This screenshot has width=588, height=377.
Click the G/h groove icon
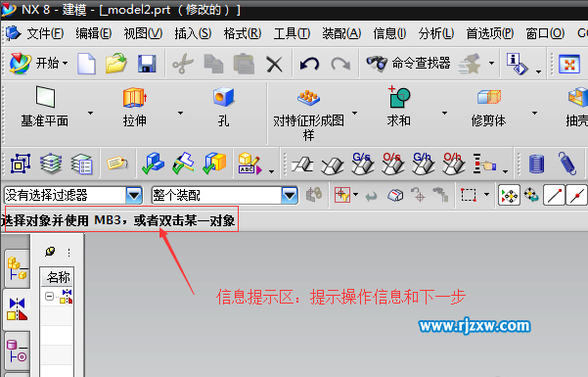coord(423,164)
